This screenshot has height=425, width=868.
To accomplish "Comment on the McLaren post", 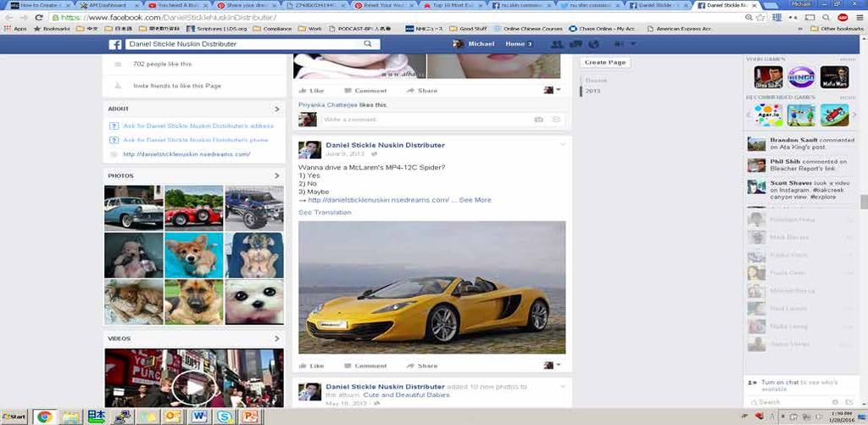I will (x=365, y=366).
